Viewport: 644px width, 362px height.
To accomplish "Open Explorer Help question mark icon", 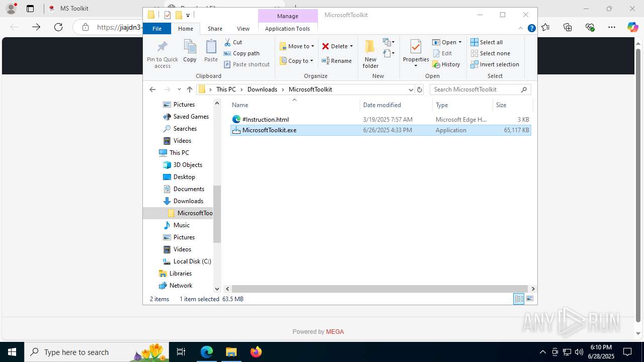I will point(531,29).
